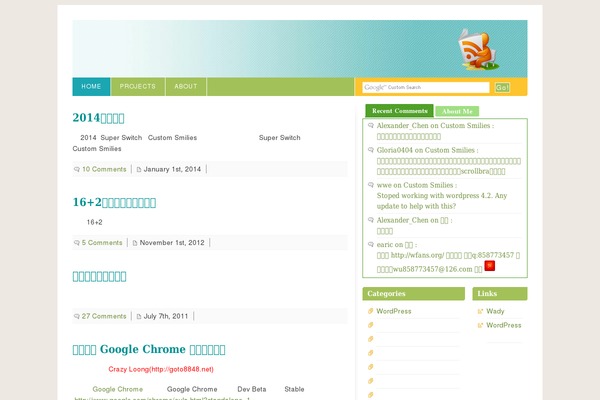600x400 pixels.
Task: Focus the Google Custom Search field
Action: point(426,87)
